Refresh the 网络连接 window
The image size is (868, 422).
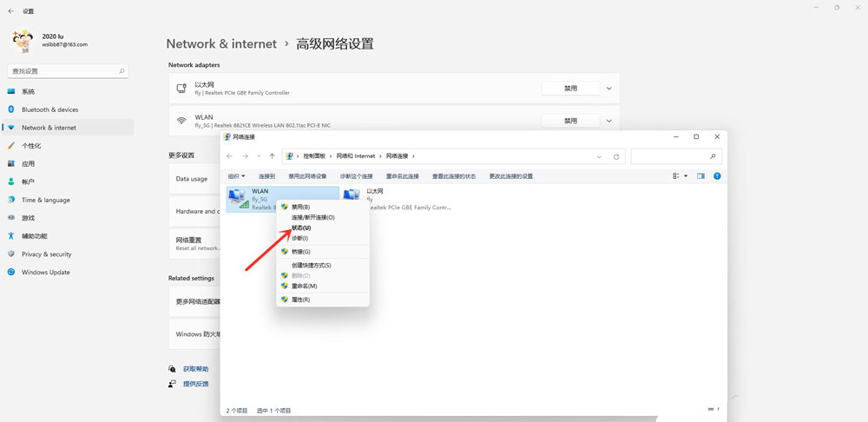(x=616, y=156)
